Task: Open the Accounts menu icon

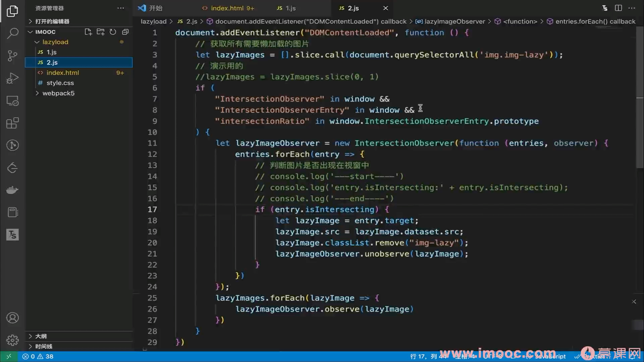Action: click(12, 318)
